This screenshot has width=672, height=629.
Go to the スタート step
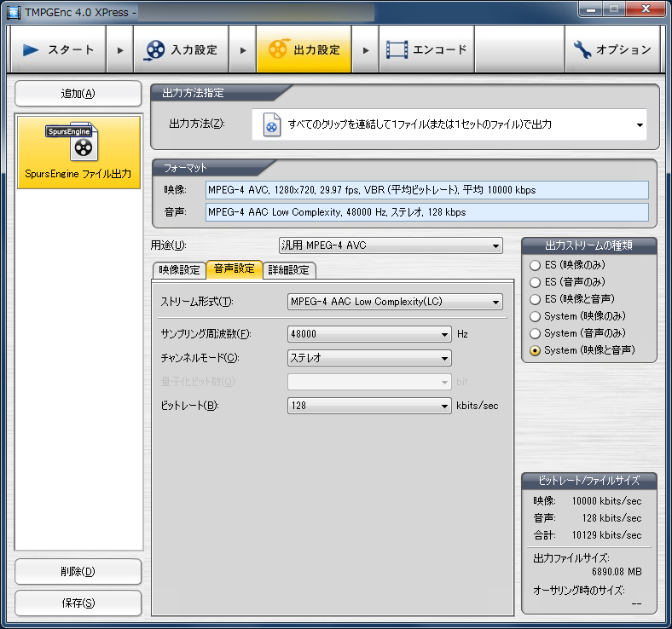(x=58, y=50)
